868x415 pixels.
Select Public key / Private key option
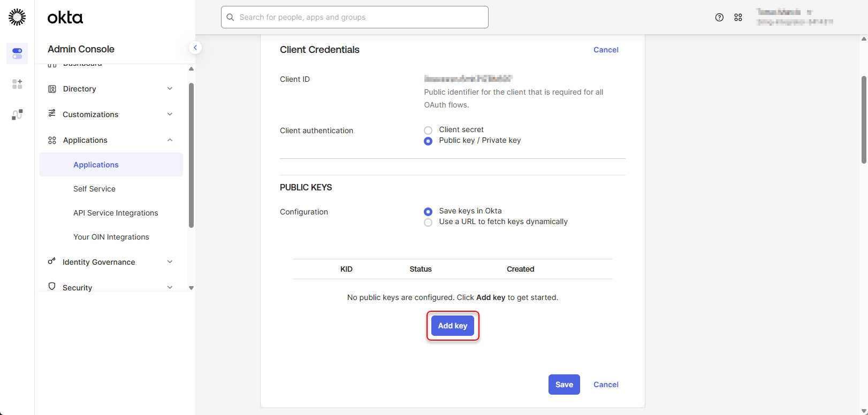point(428,141)
